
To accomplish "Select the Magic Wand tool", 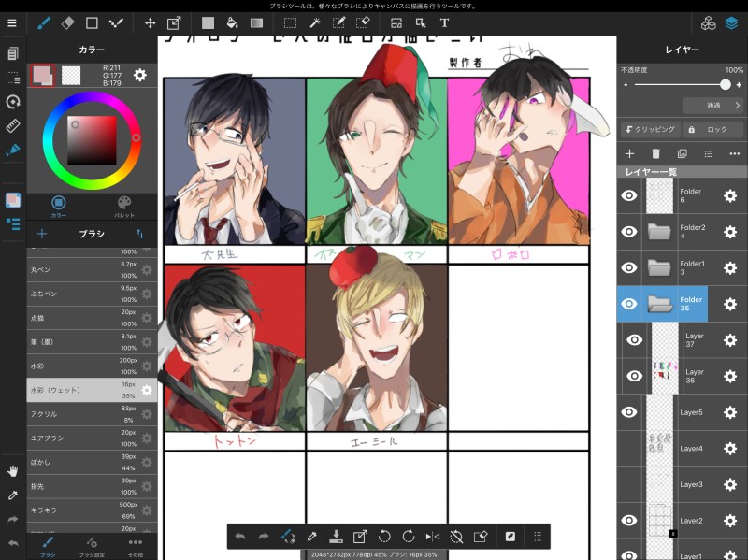I will coord(314,22).
